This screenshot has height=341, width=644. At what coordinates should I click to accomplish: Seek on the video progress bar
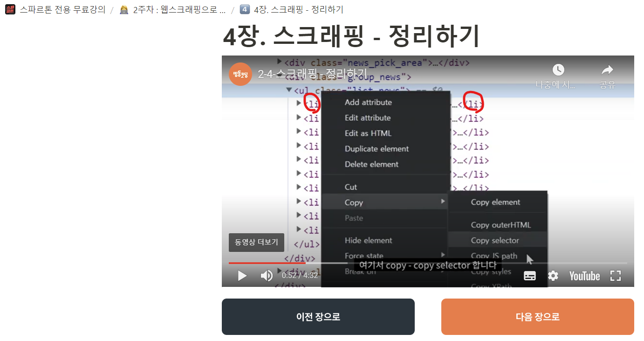428,263
